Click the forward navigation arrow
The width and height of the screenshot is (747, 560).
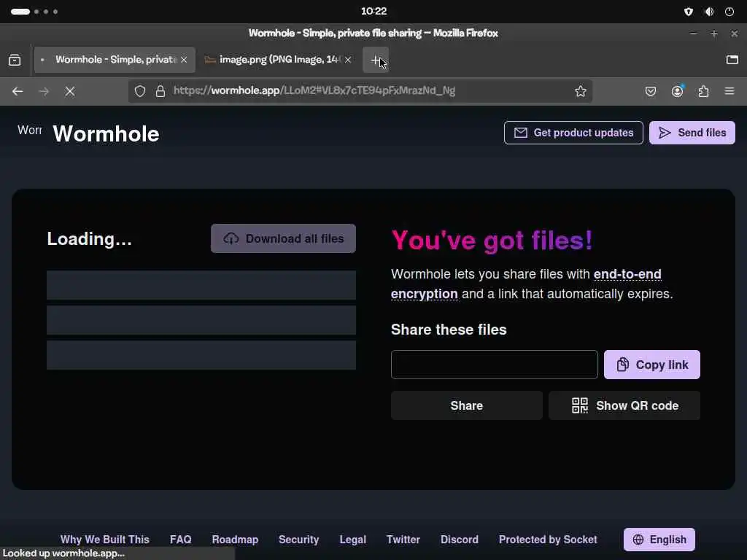44,91
